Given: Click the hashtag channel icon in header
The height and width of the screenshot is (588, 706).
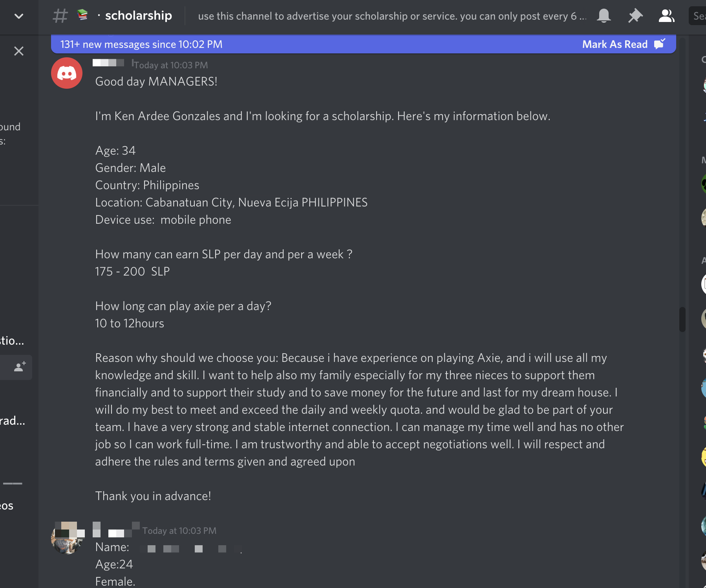Looking at the screenshot, I should point(60,16).
